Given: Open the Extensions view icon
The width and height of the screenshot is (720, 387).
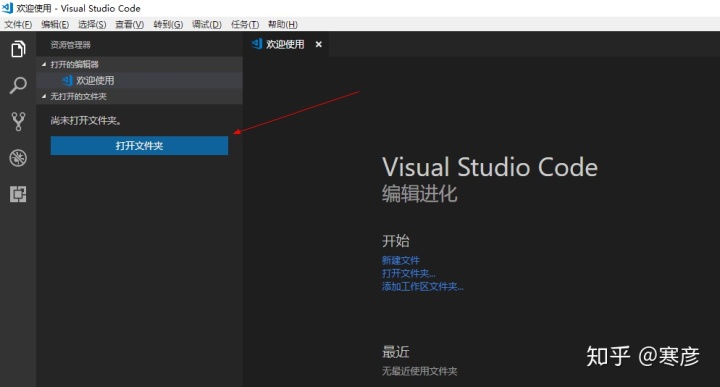Looking at the screenshot, I should point(18,194).
